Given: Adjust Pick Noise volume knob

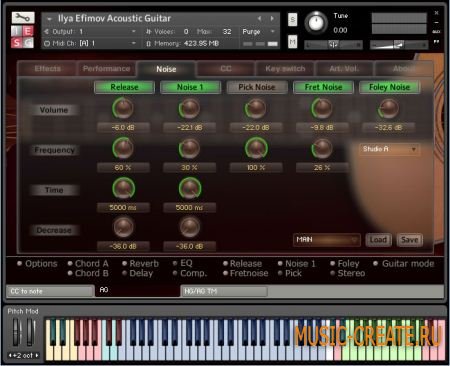Looking at the screenshot, I should [256, 108].
